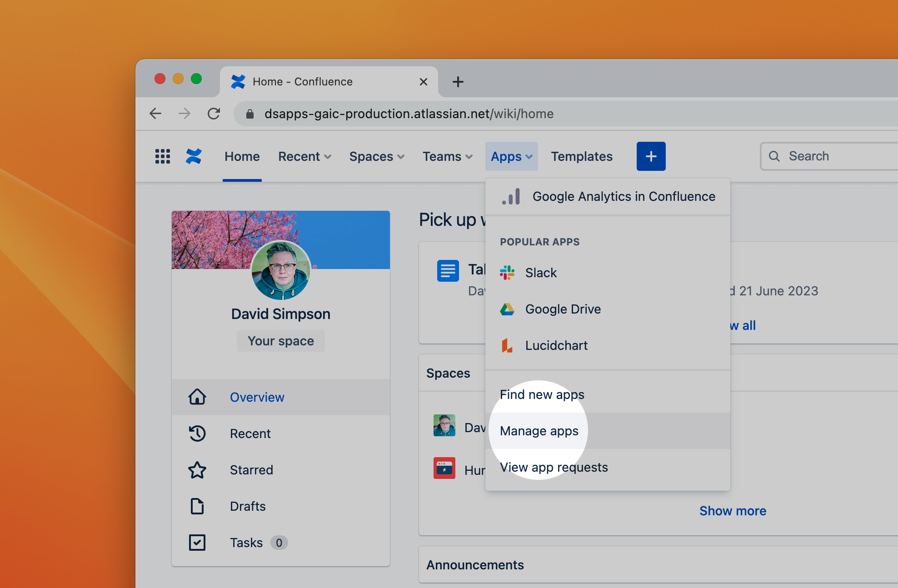The width and height of the screenshot is (898, 588).
Task: Click the Drafts page icon
Action: pyautogui.click(x=197, y=506)
